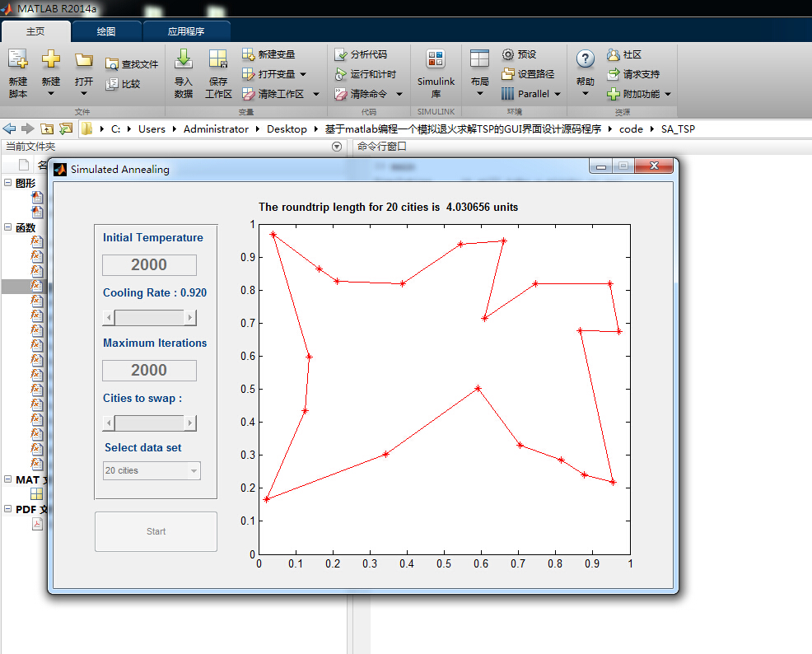Click the MAT file icon in folder panel
This screenshot has height=654, width=812.
click(37, 494)
